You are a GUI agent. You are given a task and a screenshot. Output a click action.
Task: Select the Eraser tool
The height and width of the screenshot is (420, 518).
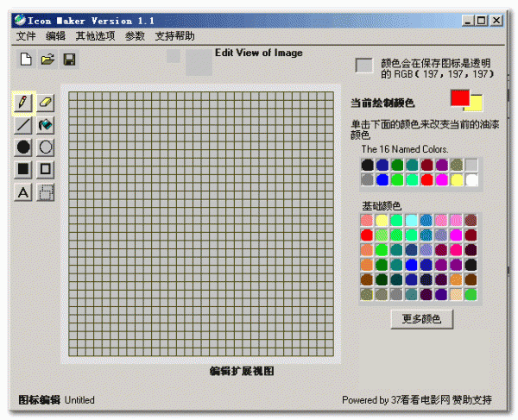45,103
